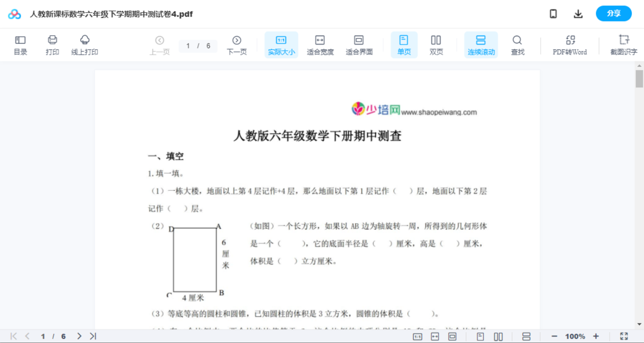The width and height of the screenshot is (644, 343).
Task: Switch to 双页 two-page view
Action: 436,45
